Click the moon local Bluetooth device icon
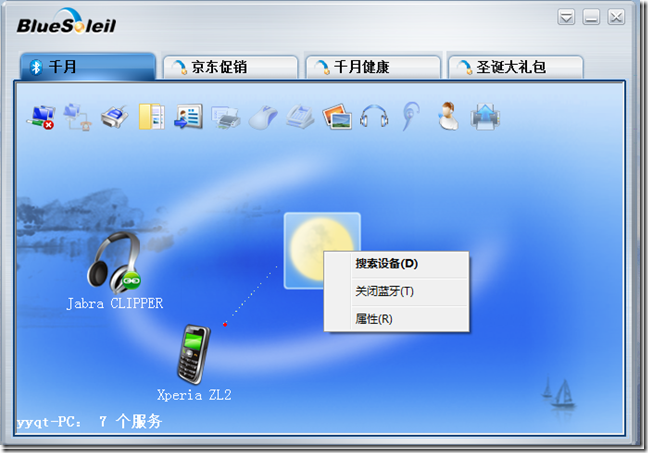The height and width of the screenshot is (453, 648). click(x=322, y=250)
